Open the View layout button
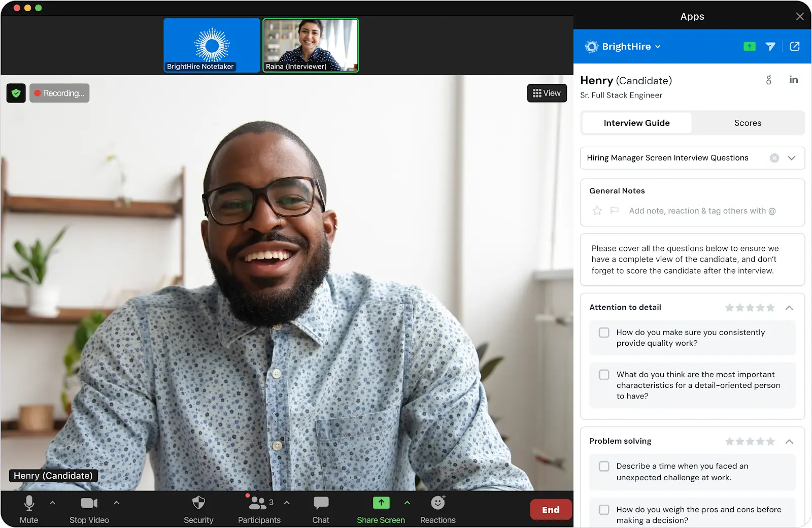The width and height of the screenshot is (812, 528). (x=547, y=93)
